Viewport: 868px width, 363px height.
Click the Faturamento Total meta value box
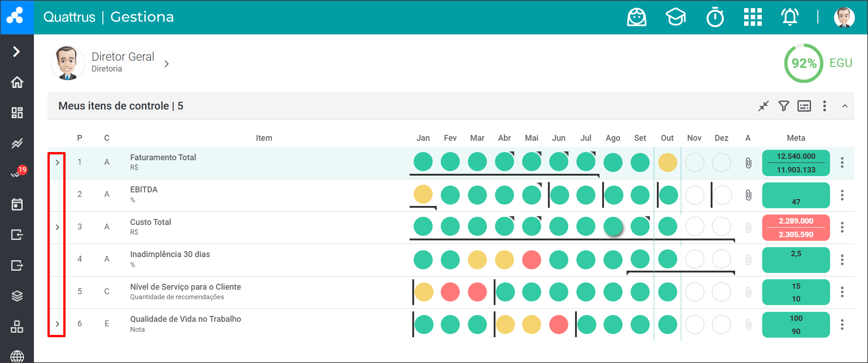pyautogui.click(x=796, y=163)
